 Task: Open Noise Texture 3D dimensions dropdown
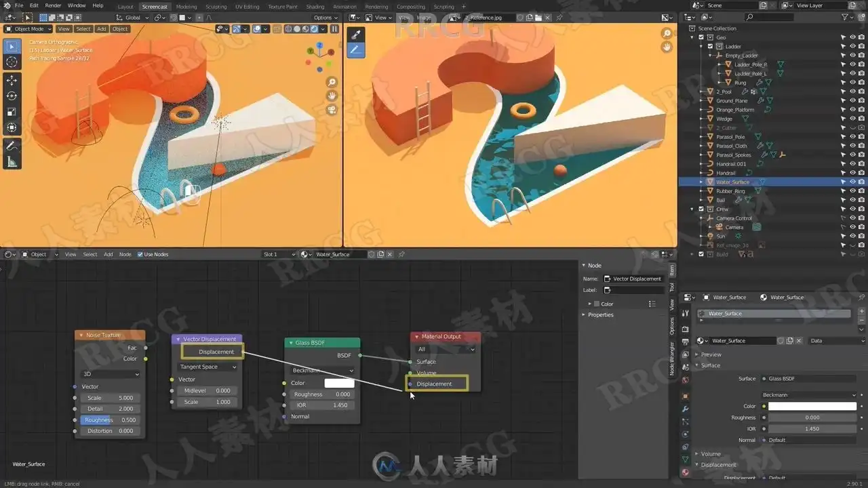point(111,373)
